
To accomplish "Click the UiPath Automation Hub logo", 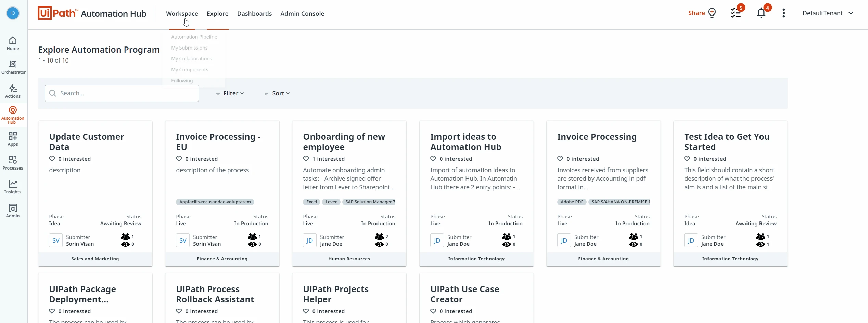I will point(92,13).
